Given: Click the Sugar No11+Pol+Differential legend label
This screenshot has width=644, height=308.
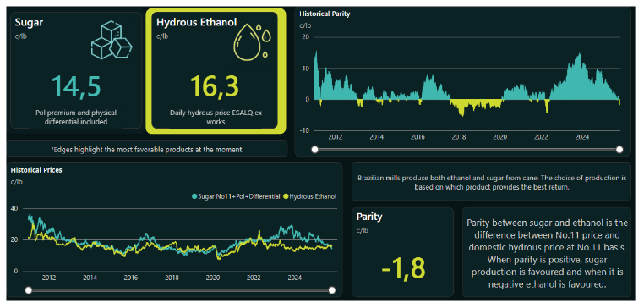Looking at the screenshot, I should pyautogui.click(x=238, y=196).
